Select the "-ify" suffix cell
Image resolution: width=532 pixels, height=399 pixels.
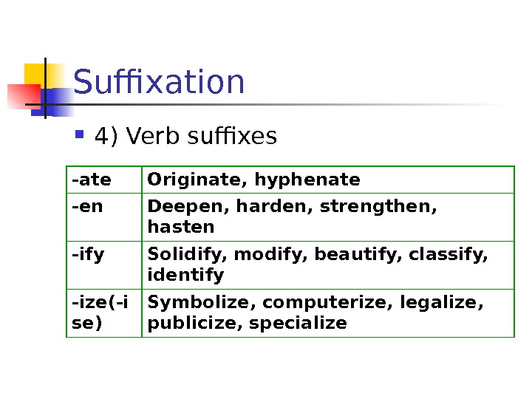click(103, 265)
